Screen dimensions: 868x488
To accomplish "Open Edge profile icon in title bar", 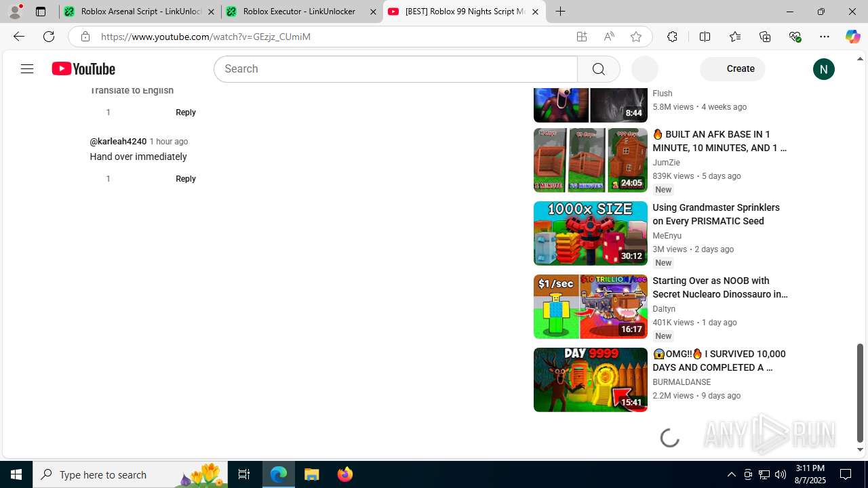I will coord(15,12).
